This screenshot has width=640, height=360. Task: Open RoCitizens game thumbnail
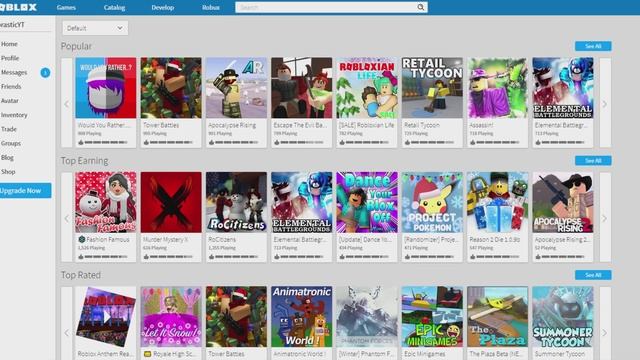pos(236,202)
